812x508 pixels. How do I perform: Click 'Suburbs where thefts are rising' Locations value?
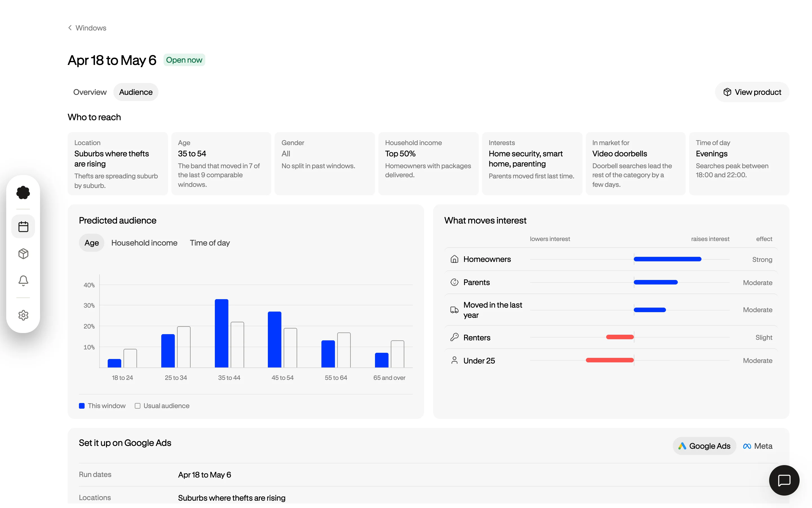click(x=231, y=498)
